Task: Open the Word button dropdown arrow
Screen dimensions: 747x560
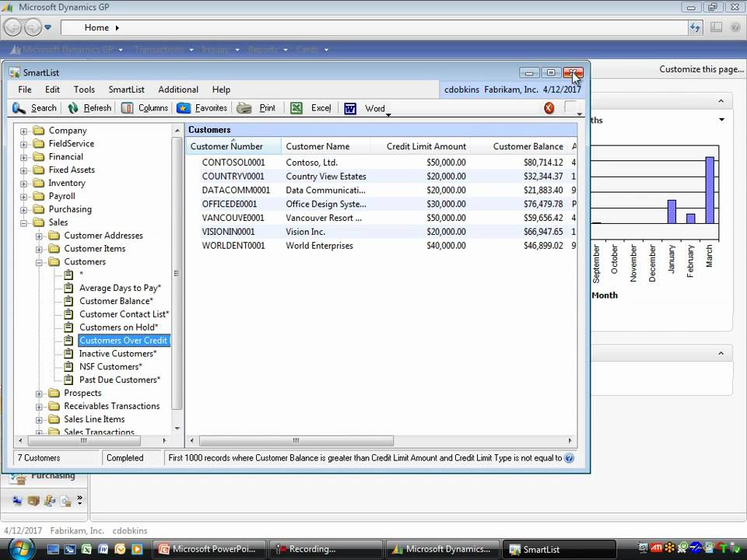Action: pos(388,114)
